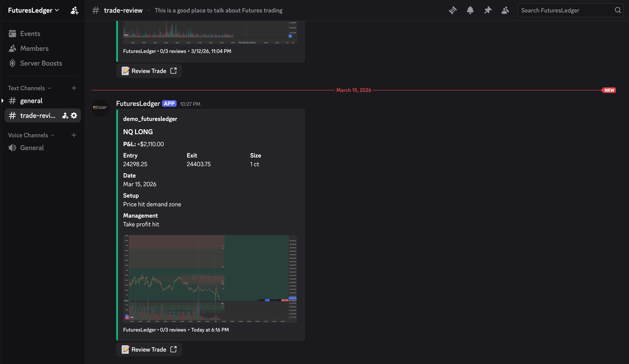Open the Members list from the sidebar menu
Screen dimensions: 629x364
[x=34, y=48]
